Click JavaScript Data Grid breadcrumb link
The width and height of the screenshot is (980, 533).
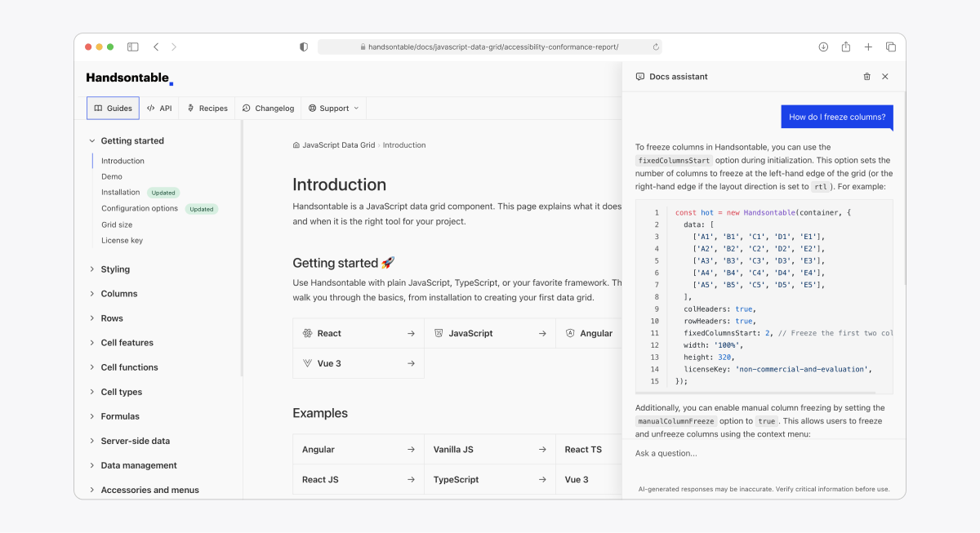point(339,145)
